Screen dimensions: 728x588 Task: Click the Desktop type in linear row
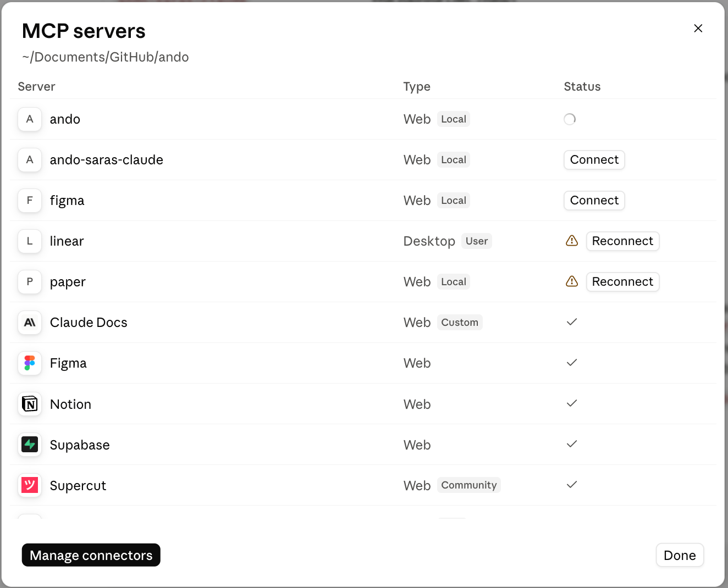point(429,241)
